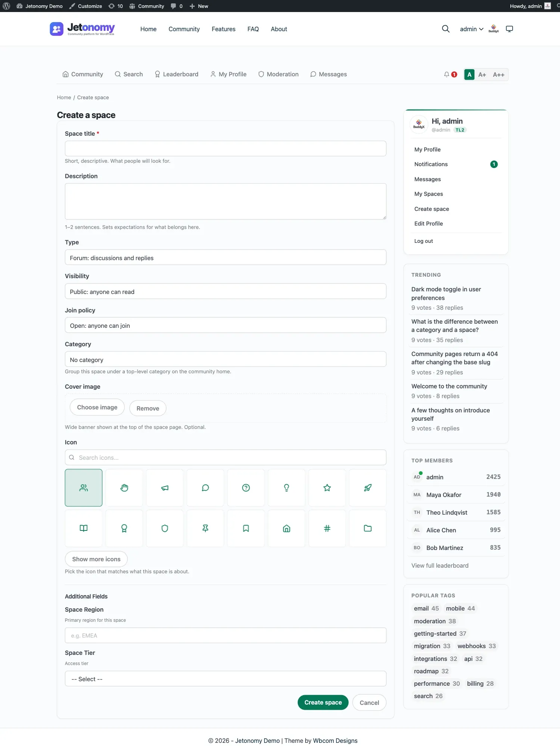Pick the pushpin icon
The width and height of the screenshot is (560, 753).
tap(206, 528)
